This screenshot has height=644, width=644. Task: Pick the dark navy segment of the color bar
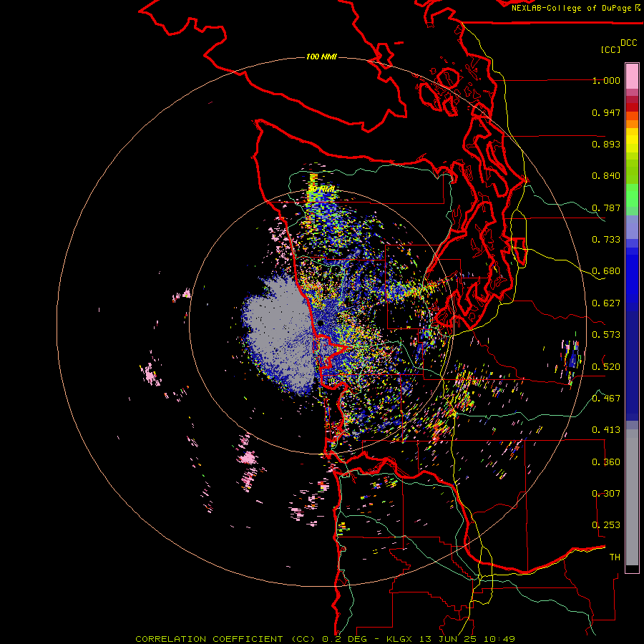point(632,366)
